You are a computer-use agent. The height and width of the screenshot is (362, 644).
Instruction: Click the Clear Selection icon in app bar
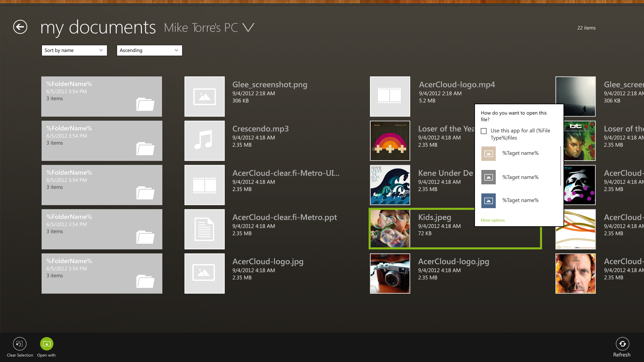point(19,344)
